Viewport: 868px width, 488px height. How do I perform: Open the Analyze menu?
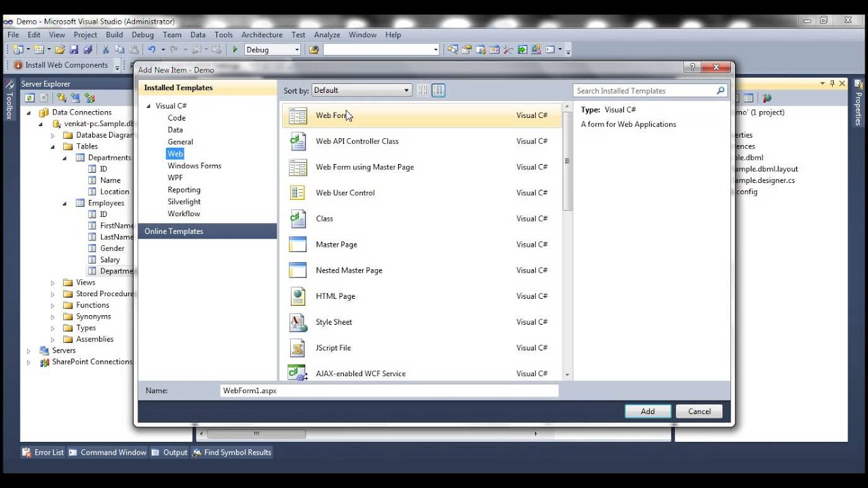327,35
